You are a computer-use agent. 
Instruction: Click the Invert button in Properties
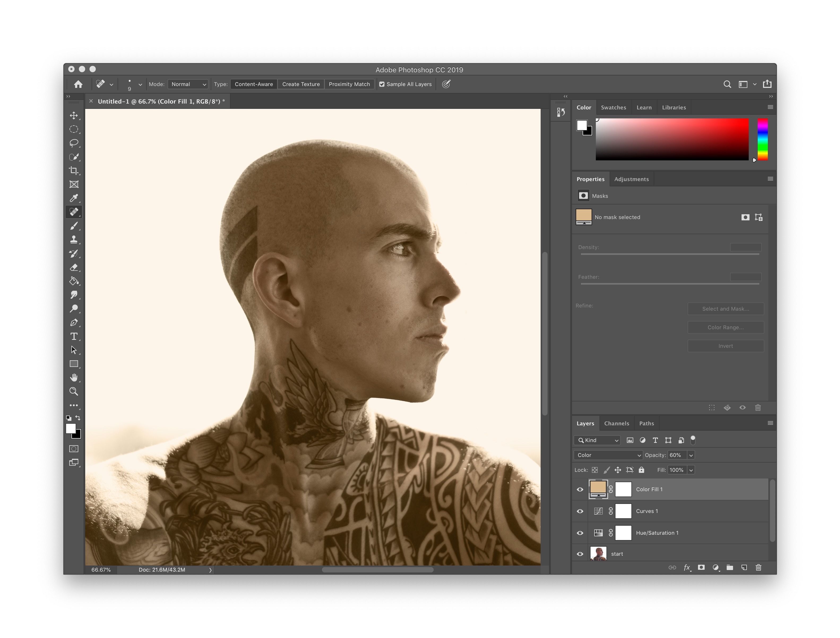click(725, 345)
